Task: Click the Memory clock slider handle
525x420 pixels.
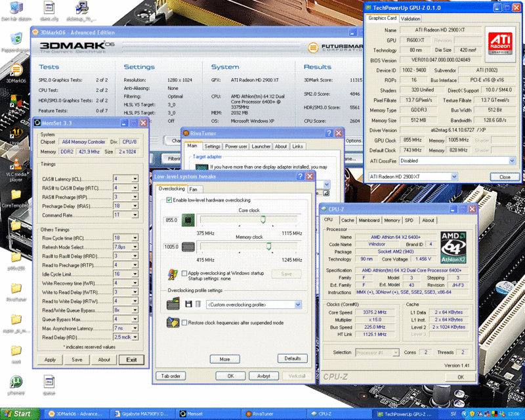Action: 268,247
